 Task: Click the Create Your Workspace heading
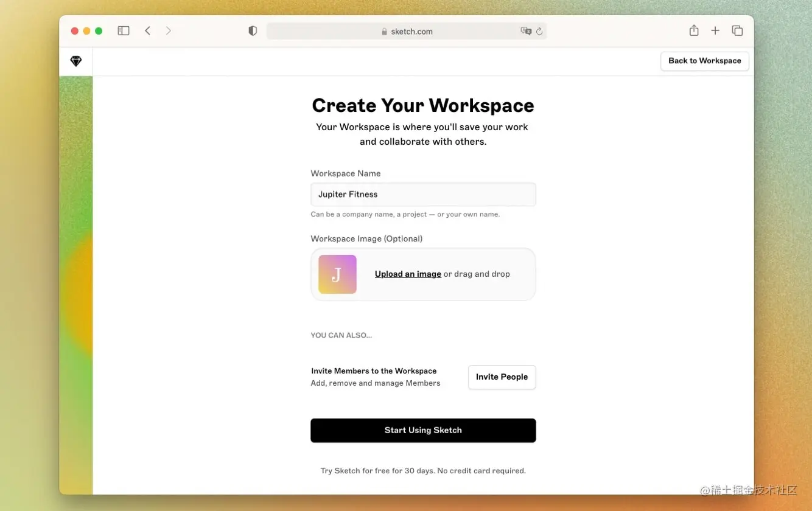[423, 105]
